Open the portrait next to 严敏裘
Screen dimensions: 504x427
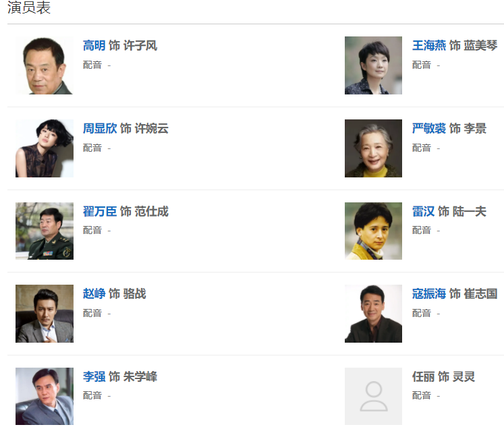click(x=373, y=148)
